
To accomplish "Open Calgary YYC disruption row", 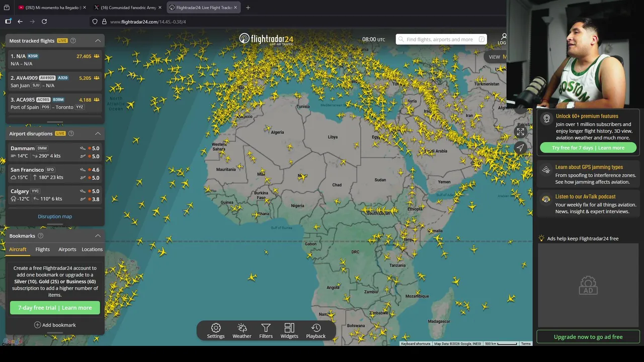I will tap(55, 195).
